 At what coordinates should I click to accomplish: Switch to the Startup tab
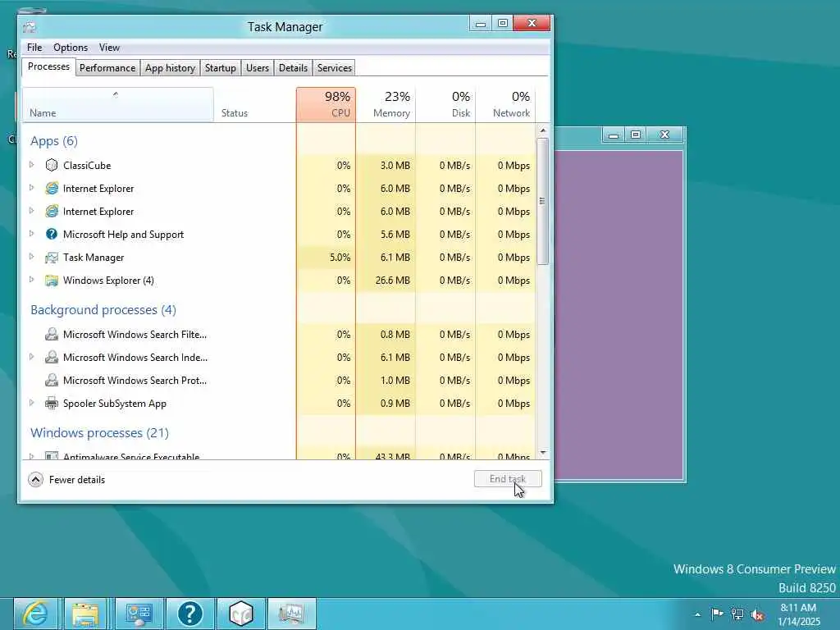[220, 68]
